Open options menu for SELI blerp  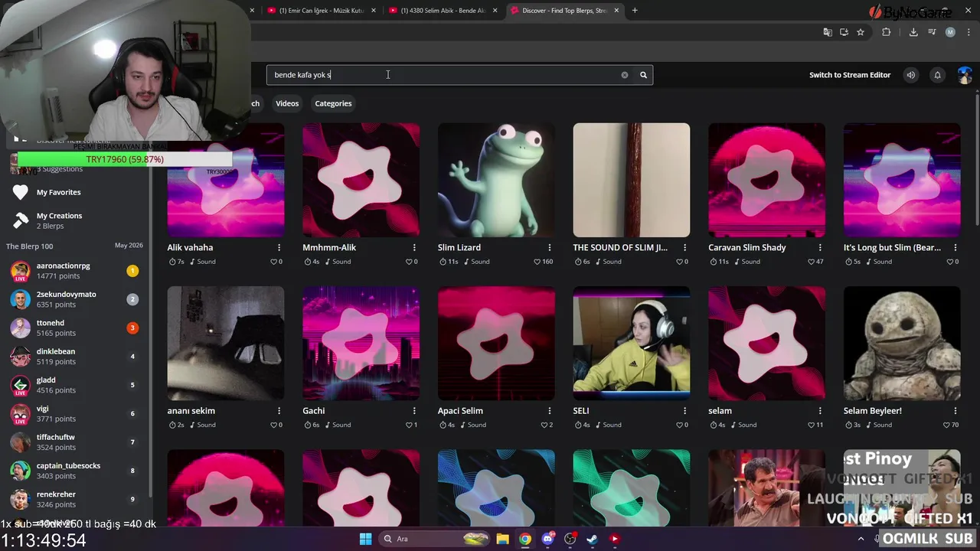pos(684,410)
